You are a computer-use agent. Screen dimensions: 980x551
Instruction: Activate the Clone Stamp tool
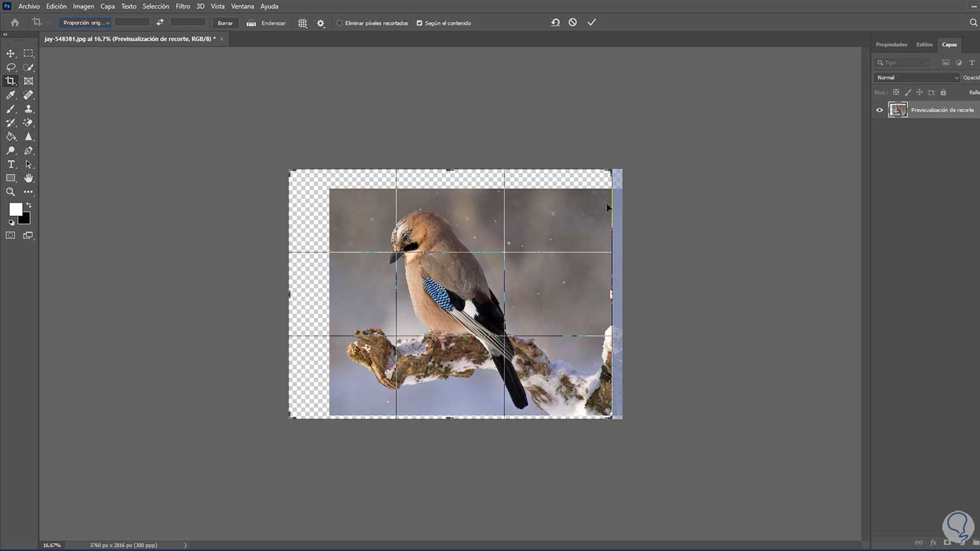(x=28, y=109)
